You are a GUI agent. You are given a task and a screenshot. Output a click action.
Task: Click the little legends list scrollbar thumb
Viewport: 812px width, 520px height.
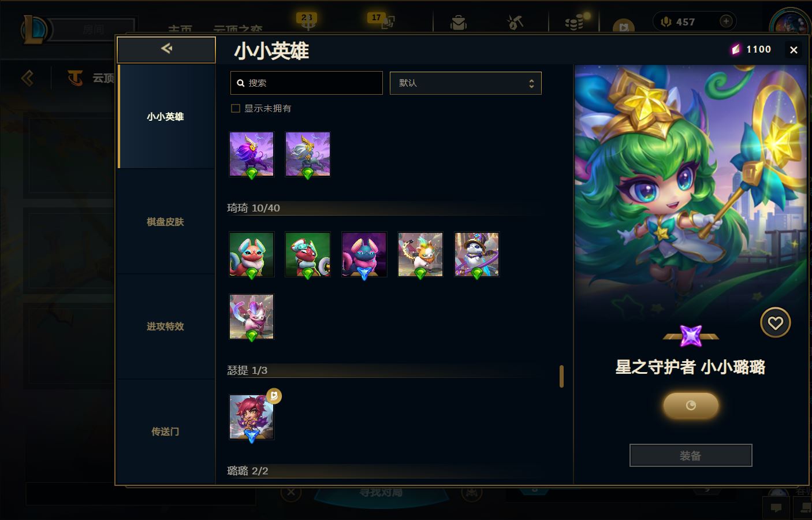coord(561,376)
